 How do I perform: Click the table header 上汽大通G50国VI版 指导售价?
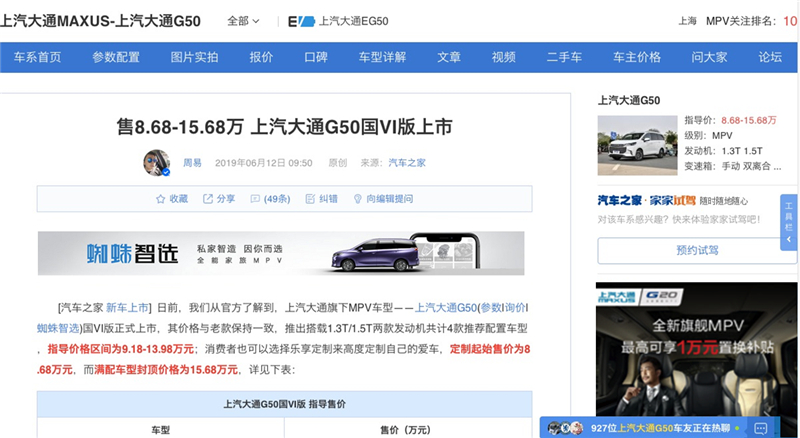[x=284, y=404]
